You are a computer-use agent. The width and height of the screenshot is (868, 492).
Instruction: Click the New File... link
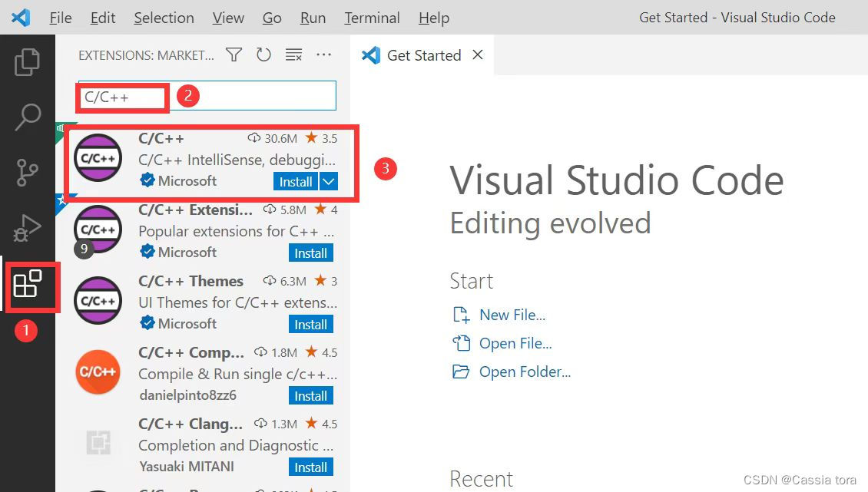click(x=512, y=315)
